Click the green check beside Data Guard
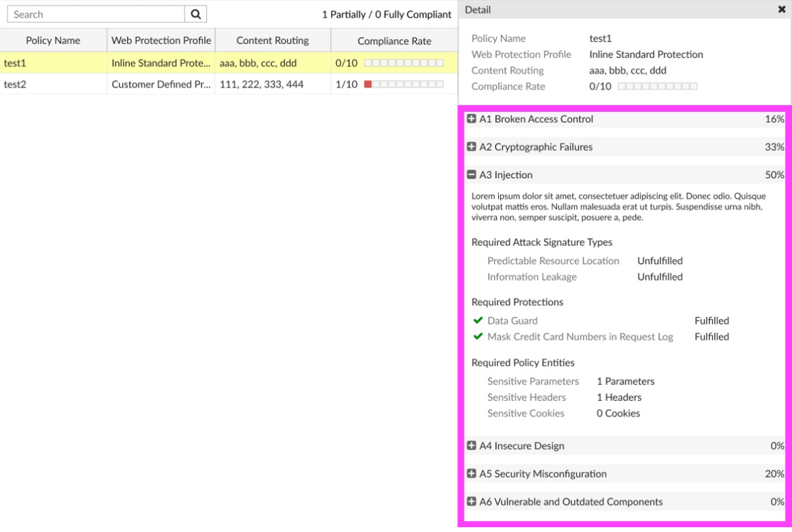 [478, 320]
